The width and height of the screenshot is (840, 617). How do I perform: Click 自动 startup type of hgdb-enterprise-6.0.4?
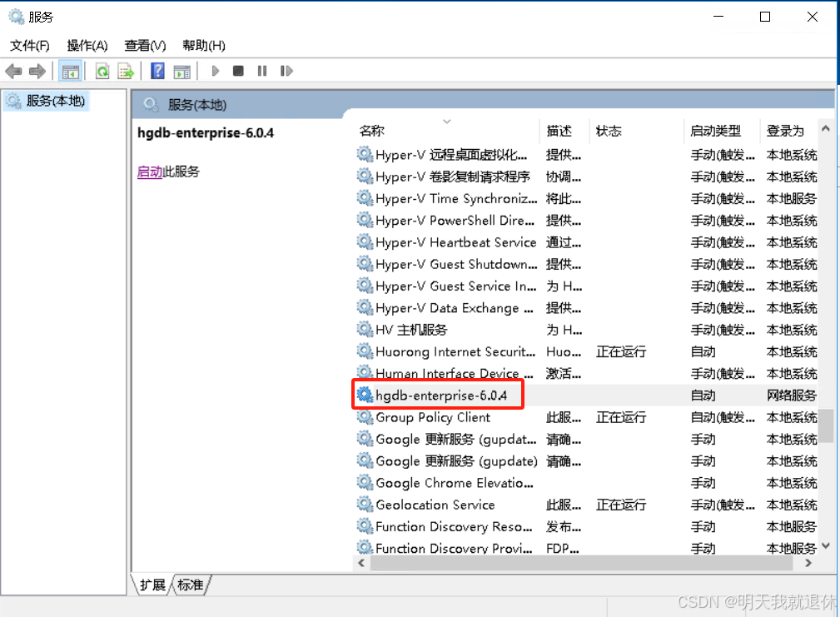(703, 396)
